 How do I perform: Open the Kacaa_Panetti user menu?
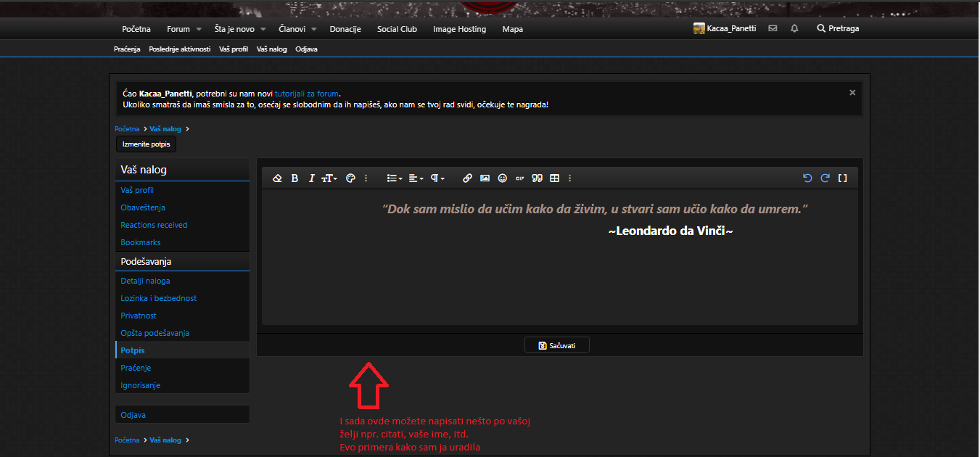[x=725, y=28]
